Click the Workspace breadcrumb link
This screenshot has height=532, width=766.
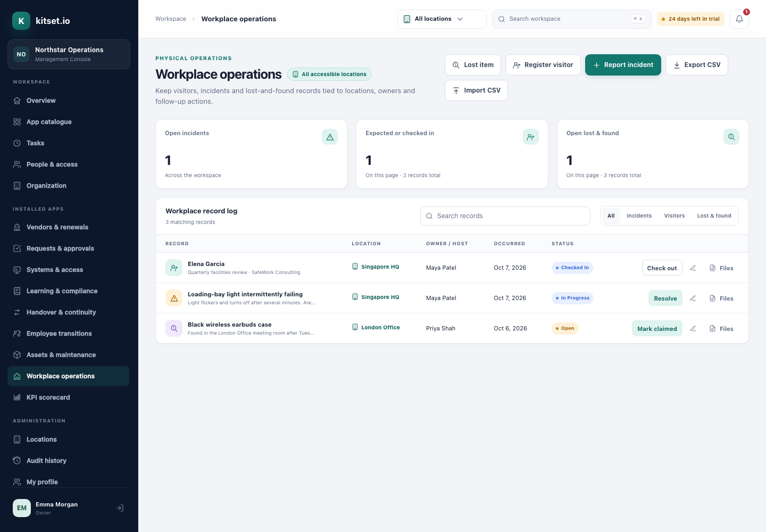click(171, 19)
